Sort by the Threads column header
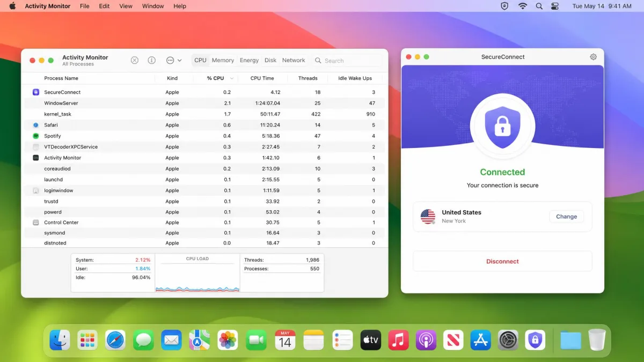The width and height of the screenshot is (644, 362). (x=308, y=78)
